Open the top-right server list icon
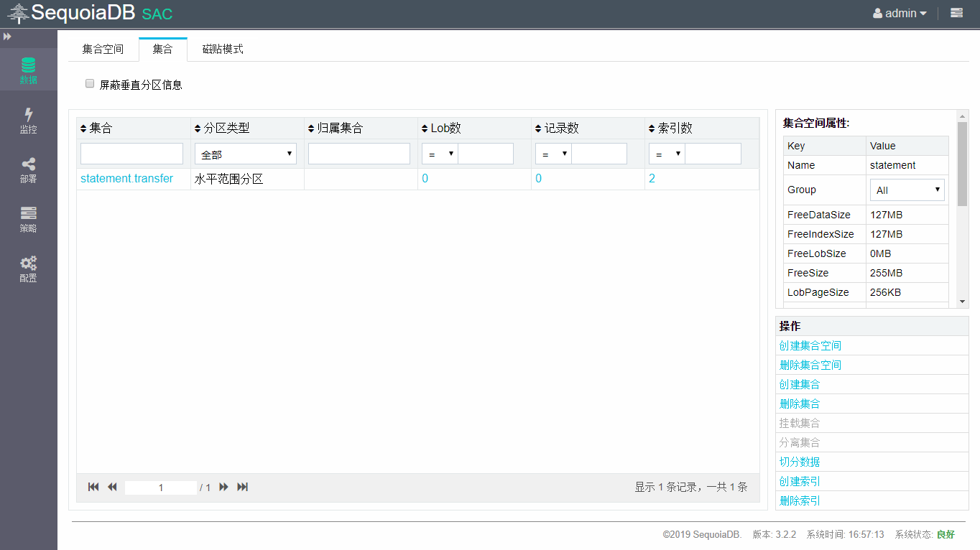The height and width of the screenshot is (550, 980). 956,13
